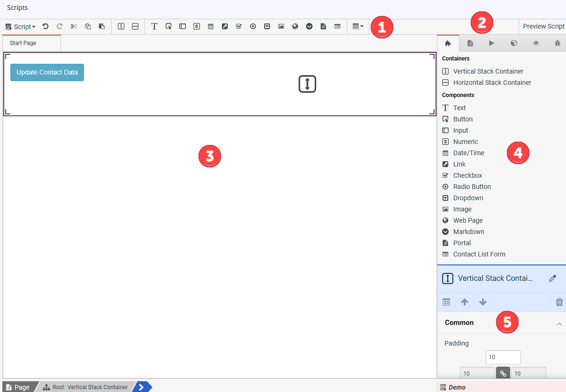566x392 pixels.
Task: Select the Image component in the toolbar
Action: coord(281,27)
